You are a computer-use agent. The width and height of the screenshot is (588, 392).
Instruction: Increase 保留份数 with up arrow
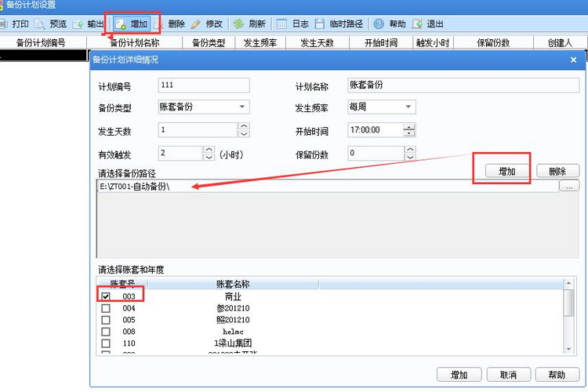411,150
